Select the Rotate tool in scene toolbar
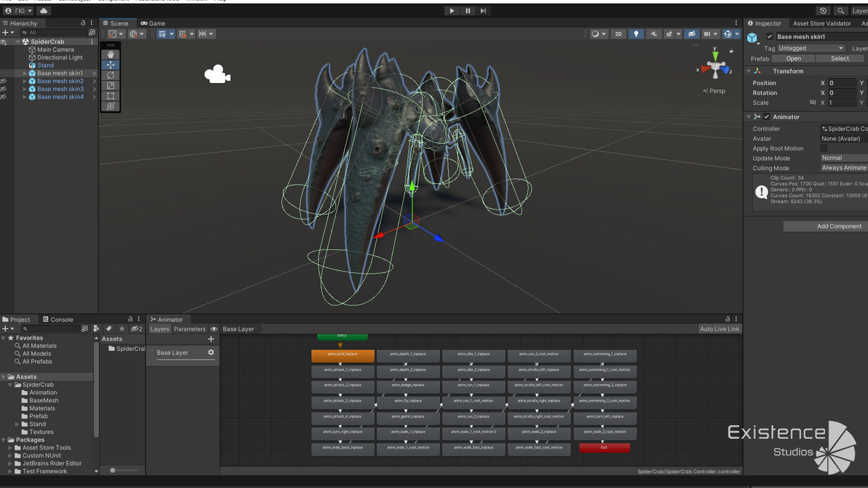Screen dimensions: 868x488 click(x=110, y=75)
